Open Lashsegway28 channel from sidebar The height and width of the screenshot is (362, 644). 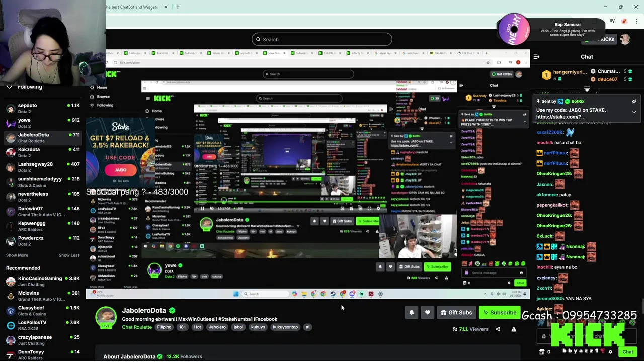pos(43,167)
